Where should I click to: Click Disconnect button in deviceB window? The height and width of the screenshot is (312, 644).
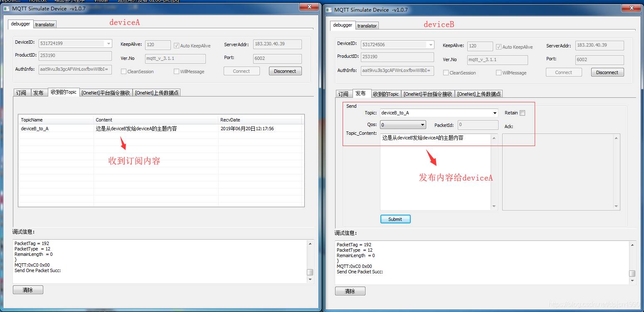click(607, 72)
